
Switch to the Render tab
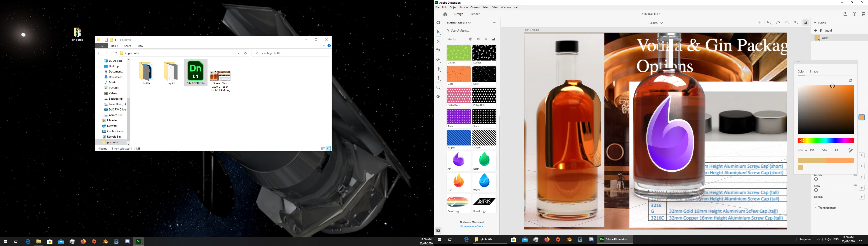click(475, 14)
